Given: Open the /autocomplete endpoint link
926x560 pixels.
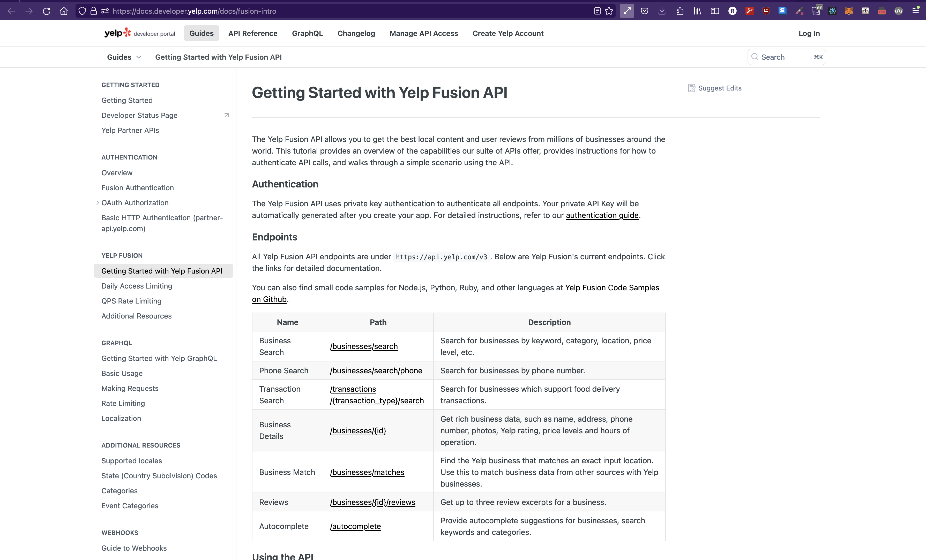Looking at the screenshot, I should point(355,526).
